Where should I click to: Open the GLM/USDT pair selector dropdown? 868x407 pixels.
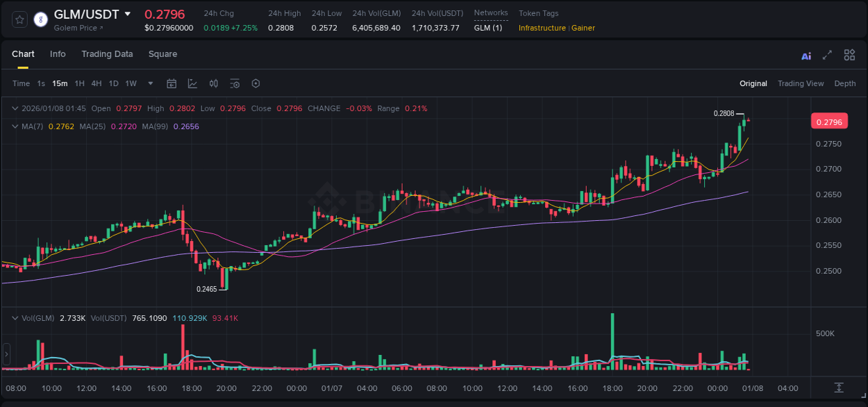click(x=127, y=14)
